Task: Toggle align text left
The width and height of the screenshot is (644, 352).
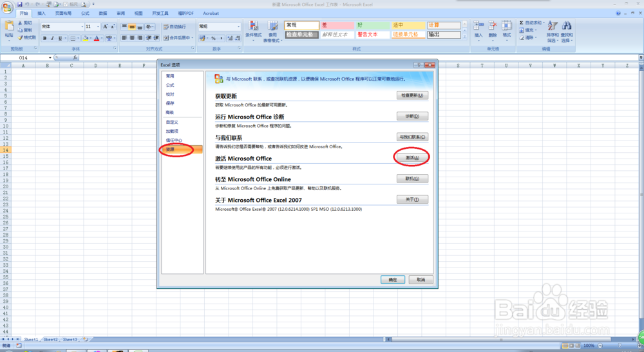Action: (x=124, y=38)
